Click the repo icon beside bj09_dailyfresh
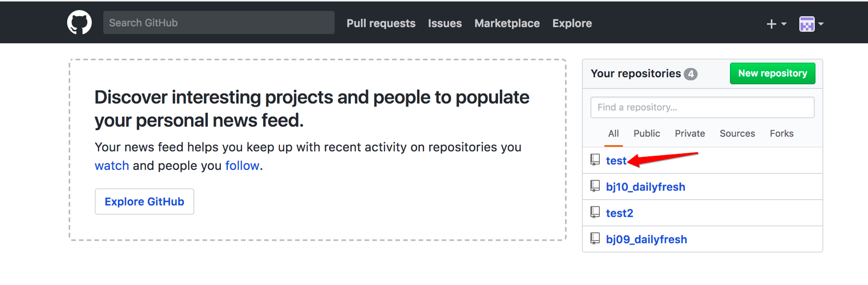Screen dimensions: 868x285 (595, 239)
